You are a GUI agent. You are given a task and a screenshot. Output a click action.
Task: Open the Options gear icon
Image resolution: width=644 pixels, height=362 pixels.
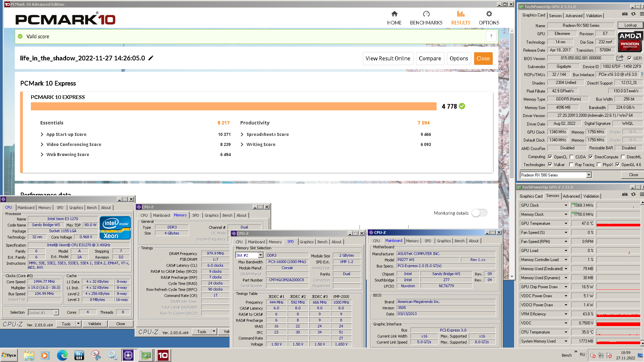click(x=489, y=14)
